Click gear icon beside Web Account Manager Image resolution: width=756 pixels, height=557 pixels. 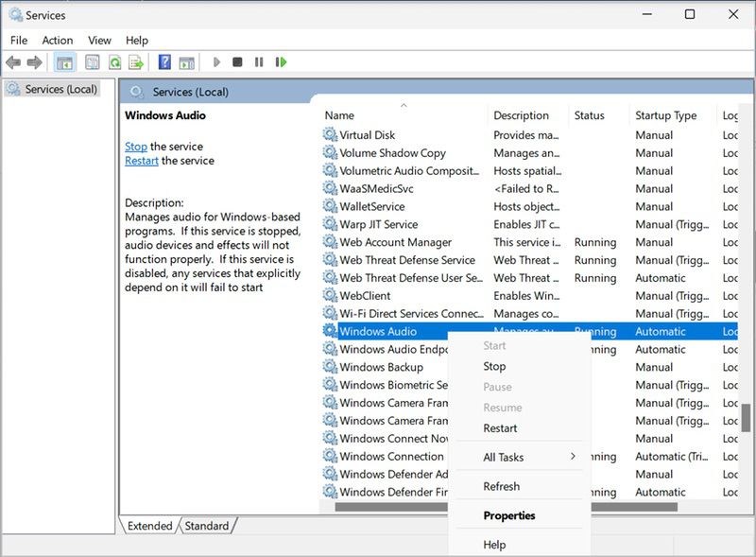tap(330, 241)
